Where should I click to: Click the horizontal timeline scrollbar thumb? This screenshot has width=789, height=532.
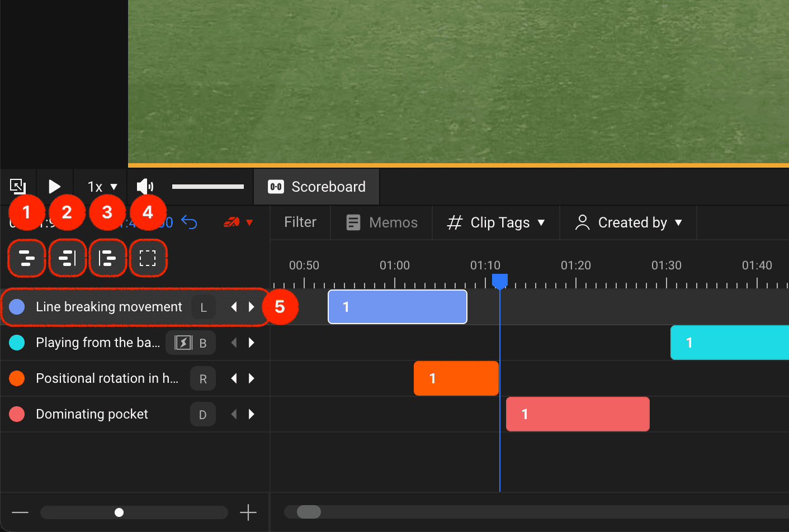point(309,512)
